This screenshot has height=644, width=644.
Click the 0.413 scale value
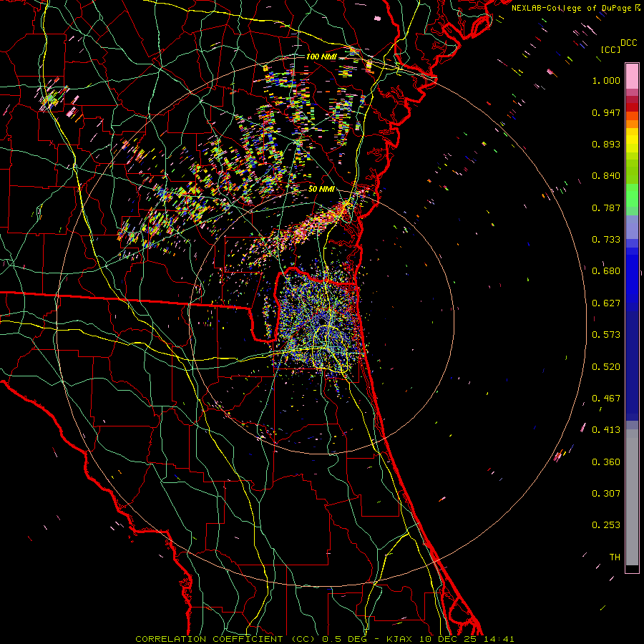click(606, 430)
